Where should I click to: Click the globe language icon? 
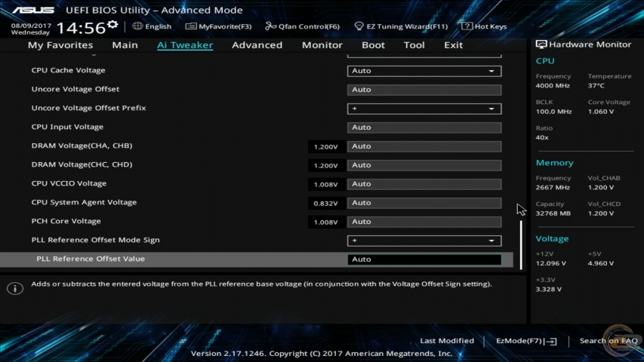click(x=137, y=26)
